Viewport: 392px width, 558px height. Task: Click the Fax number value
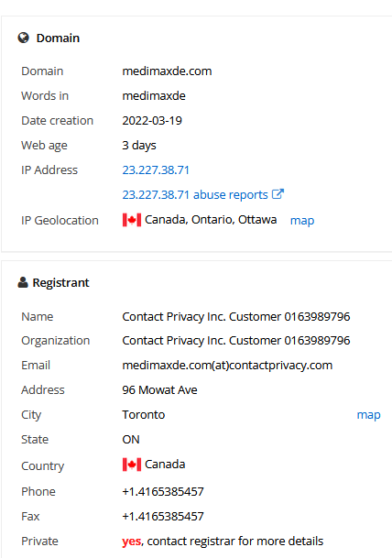tap(163, 517)
